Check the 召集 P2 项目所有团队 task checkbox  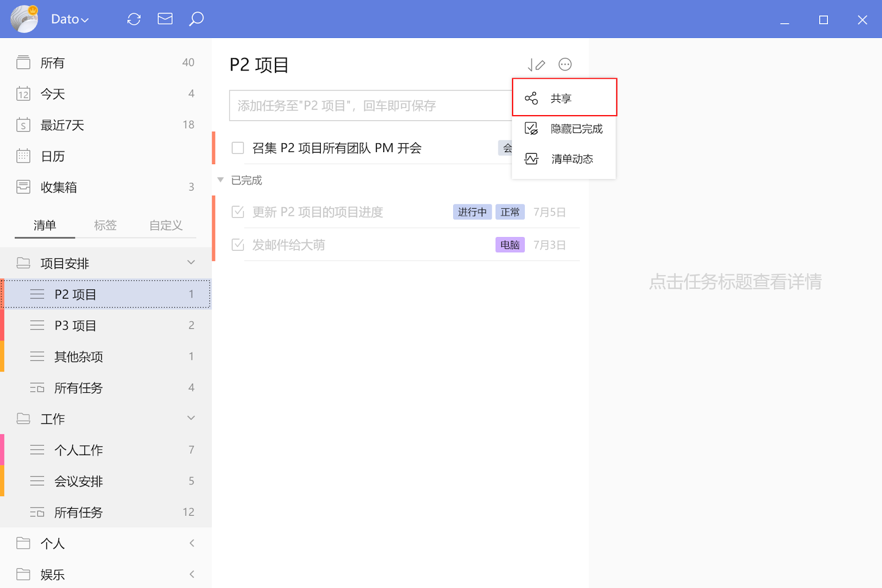coord(238,148)
